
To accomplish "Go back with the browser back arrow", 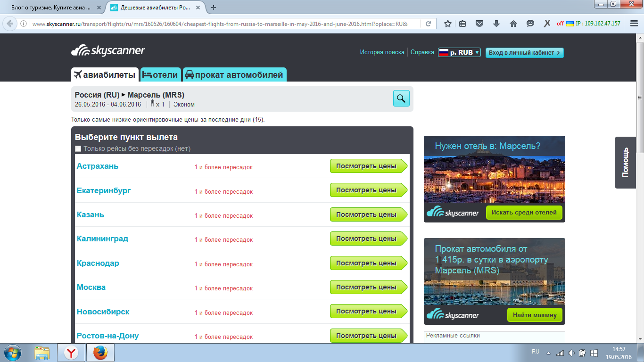I will [10, 24].
